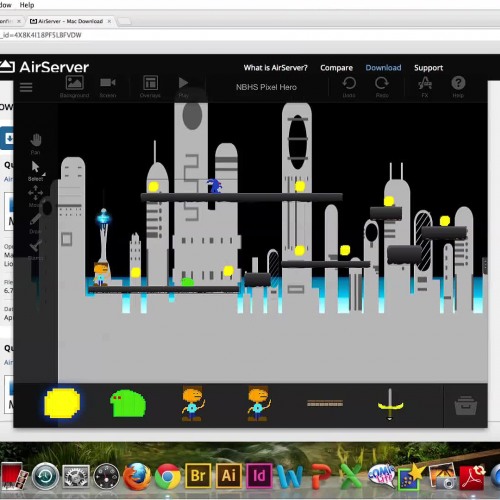Viewport: 500px width, 500px height.
Task: Select the yellow coin sprite in the palette
Action: 62,403
